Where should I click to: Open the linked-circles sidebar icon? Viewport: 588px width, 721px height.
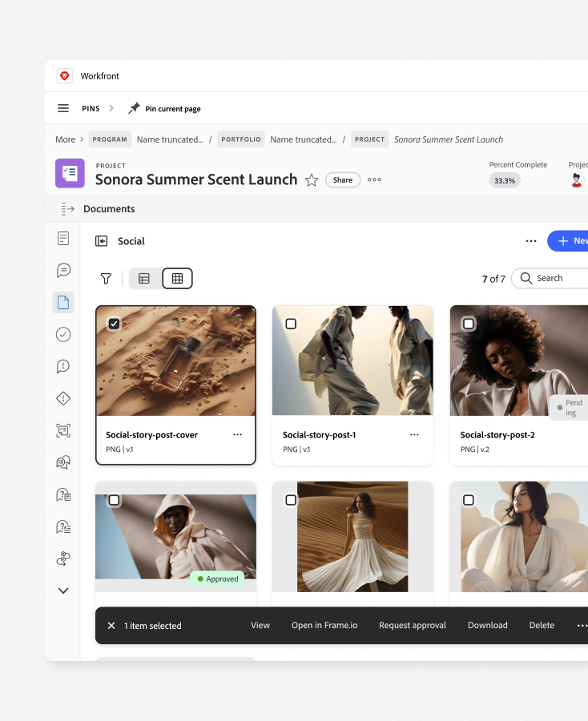pos(63,558)
